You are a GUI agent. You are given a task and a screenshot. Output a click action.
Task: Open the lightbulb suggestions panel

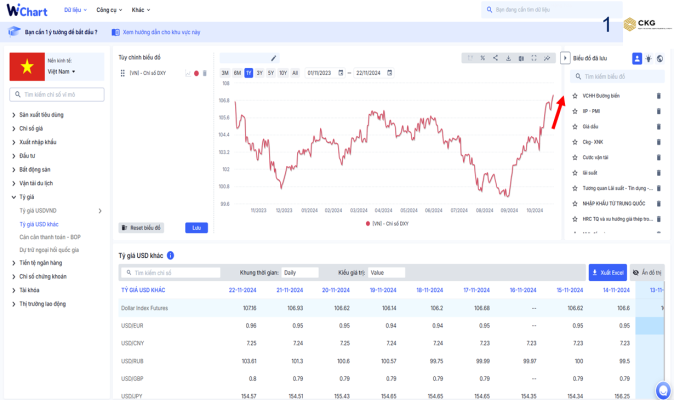(648, 59)
